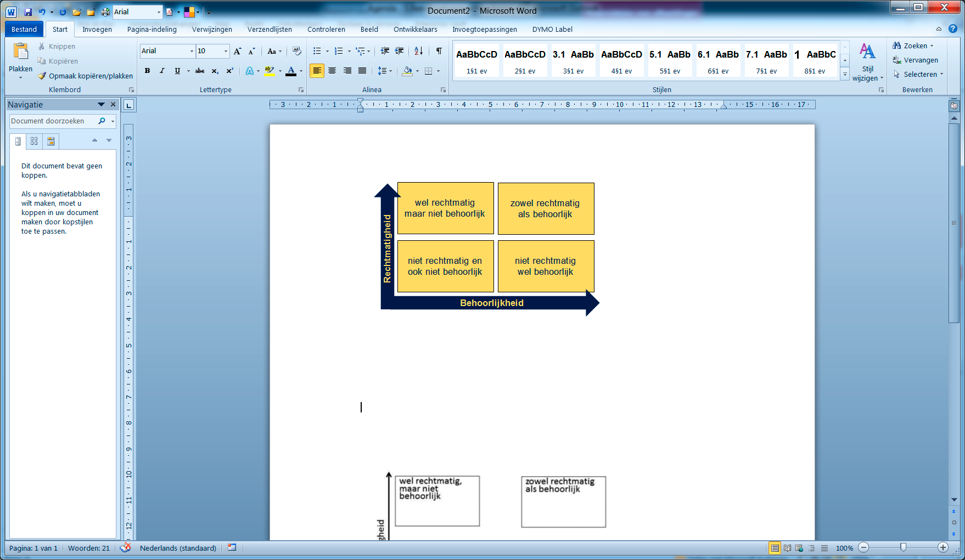Toggle underline formatting

tap(177, 71)
